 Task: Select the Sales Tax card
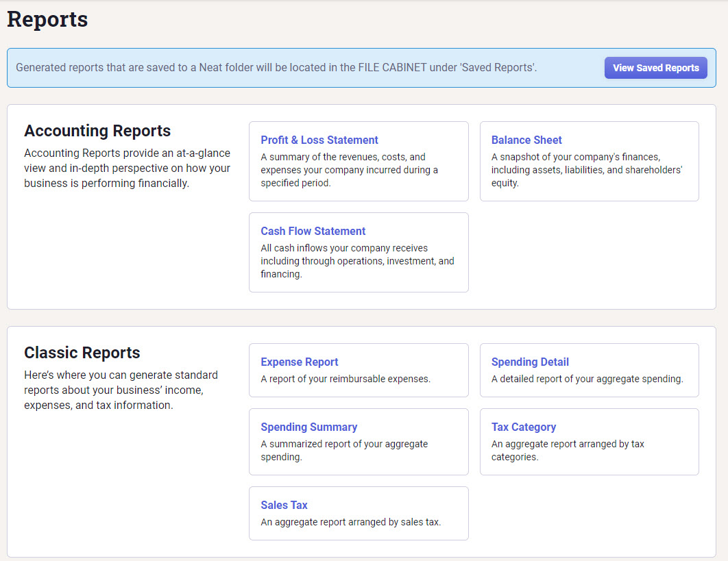(x=359, y=513)
